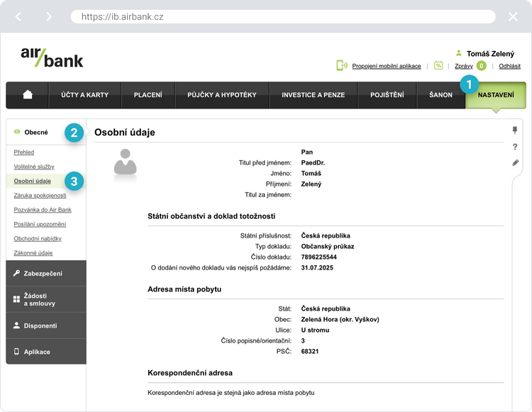Screen dimensions: 532x412
Task: Click the browser back arrow
Action: tap(19, 16)
